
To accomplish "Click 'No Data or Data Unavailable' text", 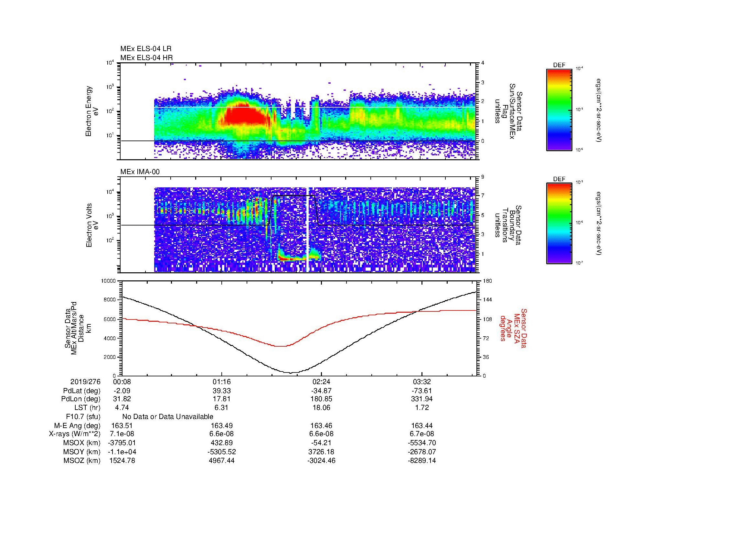I will pyautogui.click(x=168, y=416).
